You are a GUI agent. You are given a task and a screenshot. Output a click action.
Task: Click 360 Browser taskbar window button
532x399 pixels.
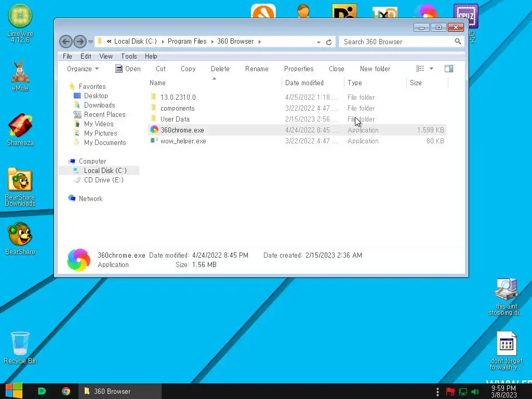point(120,391)
